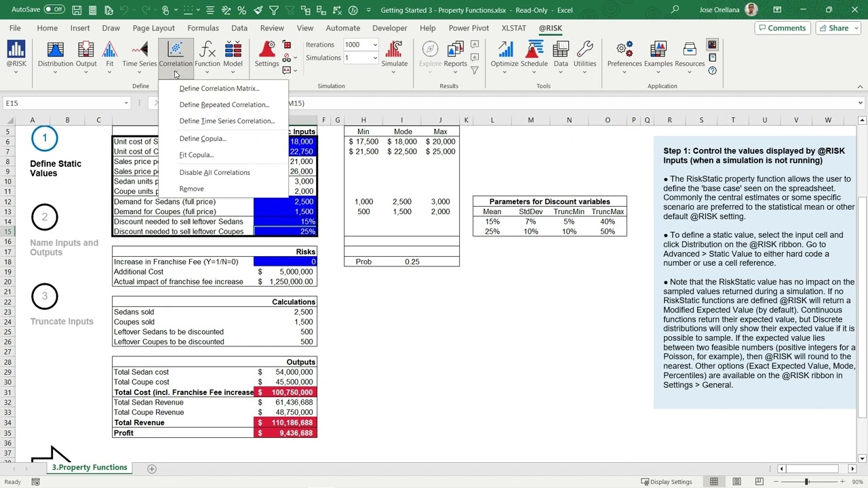Toggle the AutoSave switch
This screenshot has height=488, width=868.
click(54, 10)
